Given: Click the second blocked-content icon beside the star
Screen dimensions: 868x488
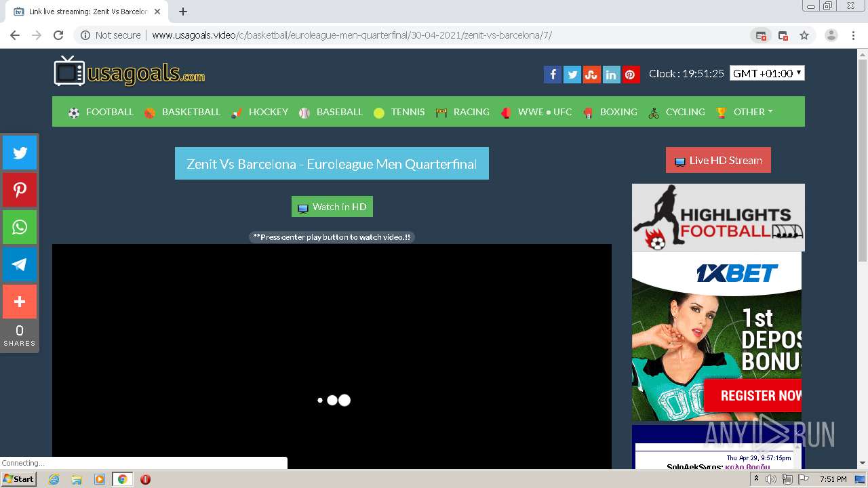Looking at the screenshot, I should [783, 35].
